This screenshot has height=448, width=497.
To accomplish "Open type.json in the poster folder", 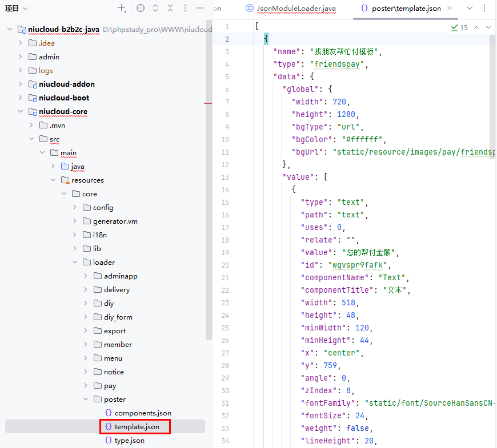I will (129, 441).
